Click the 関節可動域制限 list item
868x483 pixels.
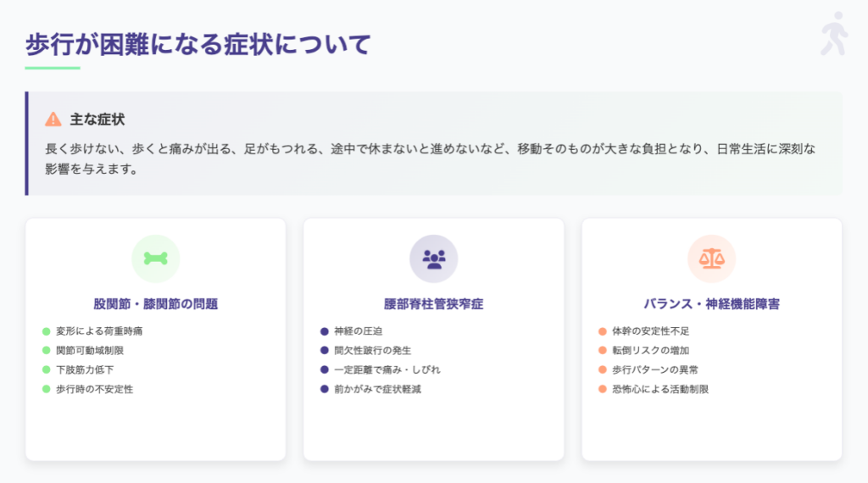click(x=89, y=350)
